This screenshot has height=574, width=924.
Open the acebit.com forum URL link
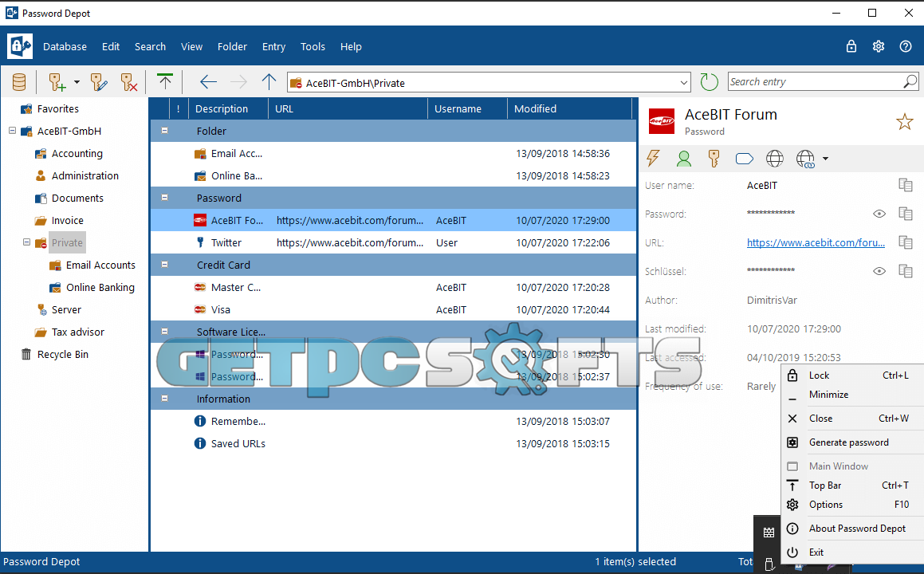tap(816, 242)
